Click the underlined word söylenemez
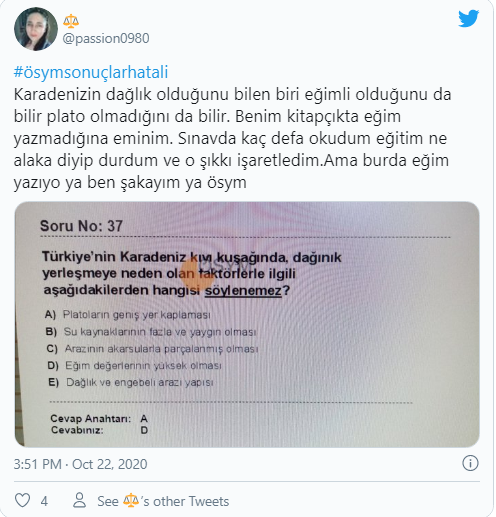 pyautogui.click(x=243, y=290)
